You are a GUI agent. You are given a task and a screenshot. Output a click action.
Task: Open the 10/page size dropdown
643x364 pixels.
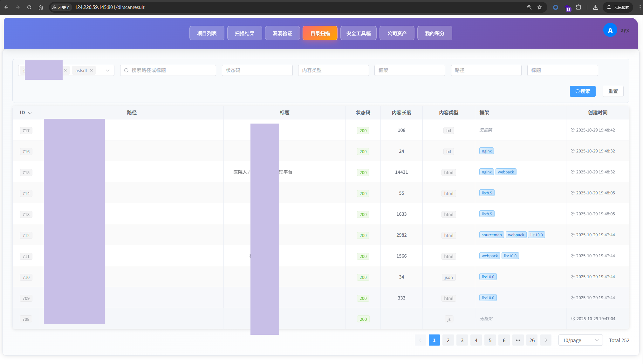pos(580,340)
